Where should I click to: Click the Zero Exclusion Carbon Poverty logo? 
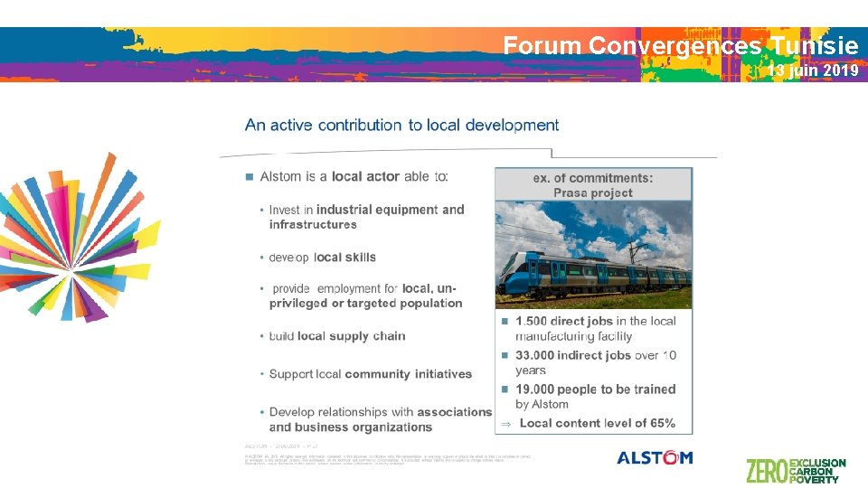click(x=796, y=471)
